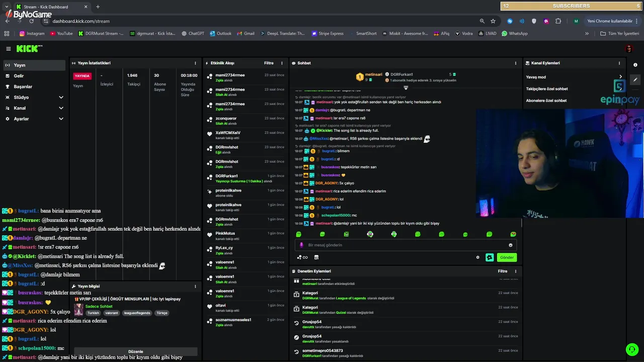
Task: Click Düzenle under stream info
Action: pos(136,351)
